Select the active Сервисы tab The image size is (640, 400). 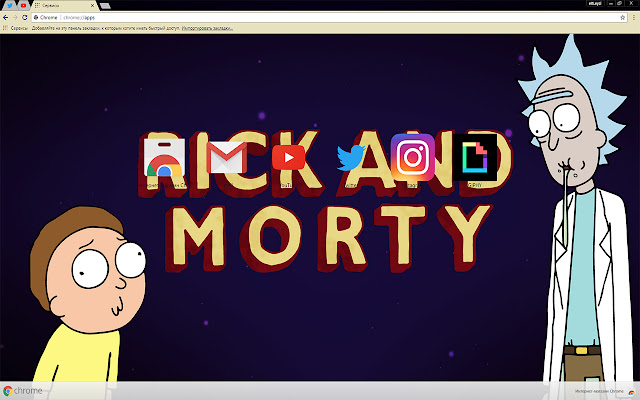(x=60, y=6)
